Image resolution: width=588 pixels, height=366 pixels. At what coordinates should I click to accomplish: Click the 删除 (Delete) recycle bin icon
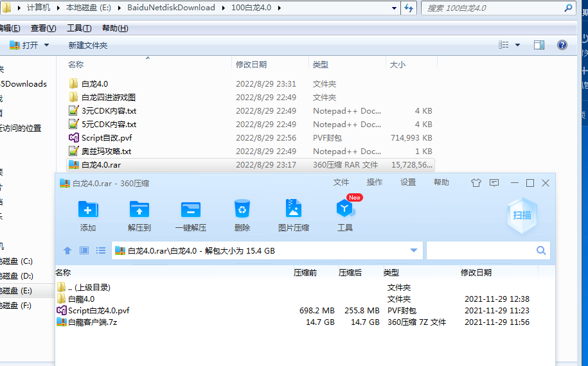coord(242,209)
